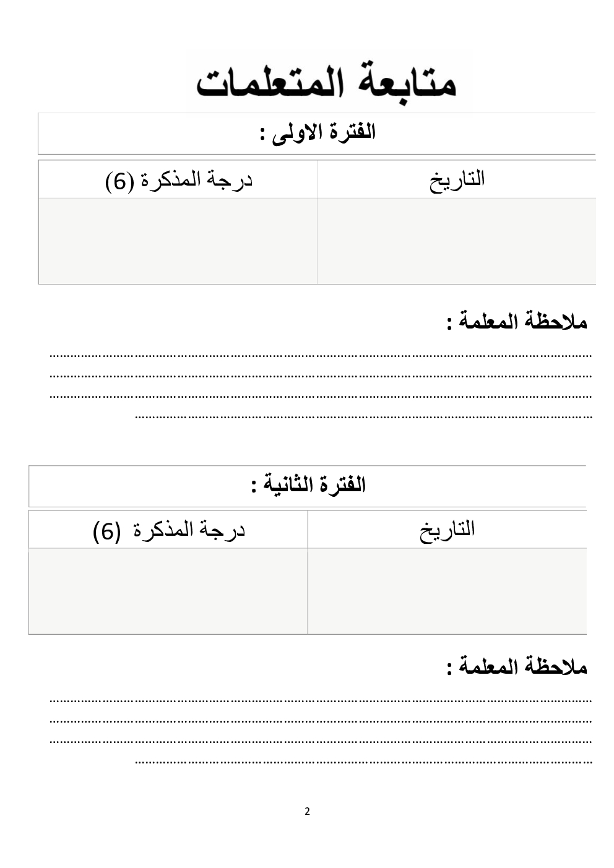Click the التاريخ header in second period table
This screenshot has width=614, height=868.
point(448,530)
